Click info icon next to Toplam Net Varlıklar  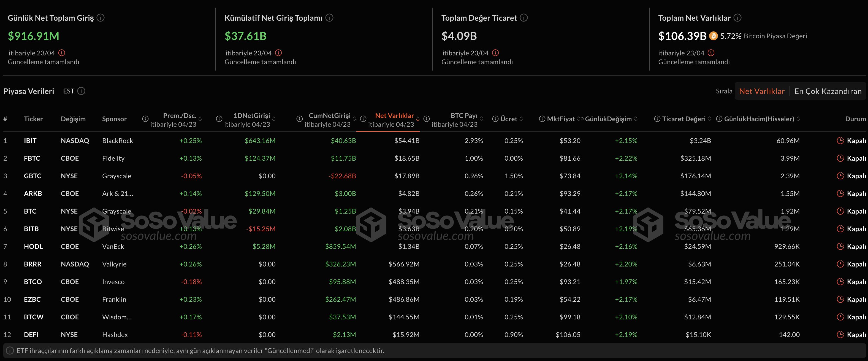737,18
